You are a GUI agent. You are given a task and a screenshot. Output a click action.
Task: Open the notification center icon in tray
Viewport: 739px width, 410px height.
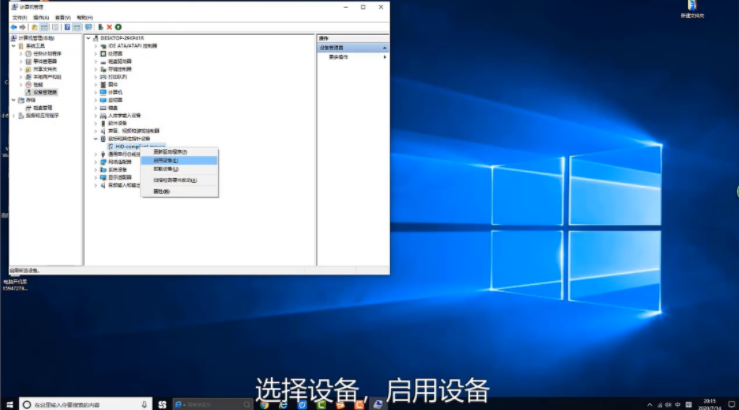731,404
